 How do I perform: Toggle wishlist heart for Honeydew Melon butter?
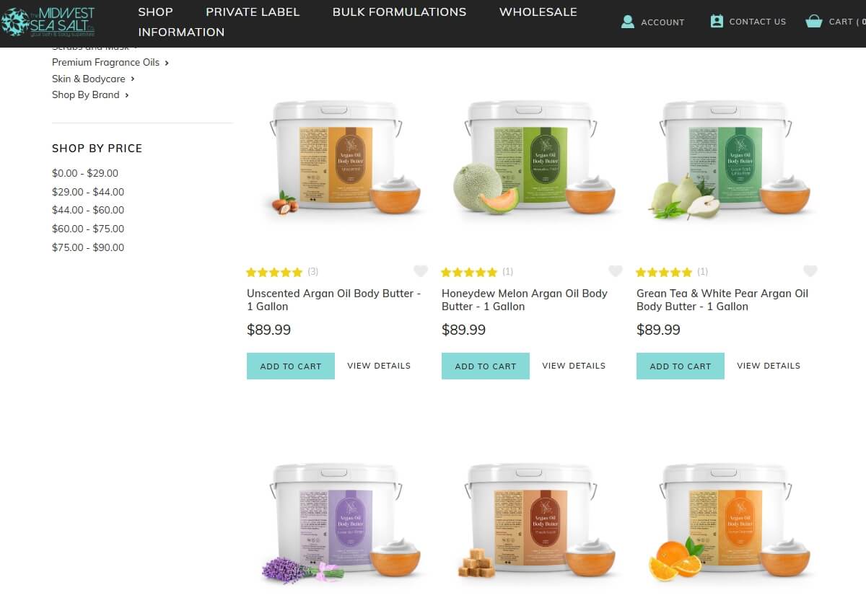point(616,271)
